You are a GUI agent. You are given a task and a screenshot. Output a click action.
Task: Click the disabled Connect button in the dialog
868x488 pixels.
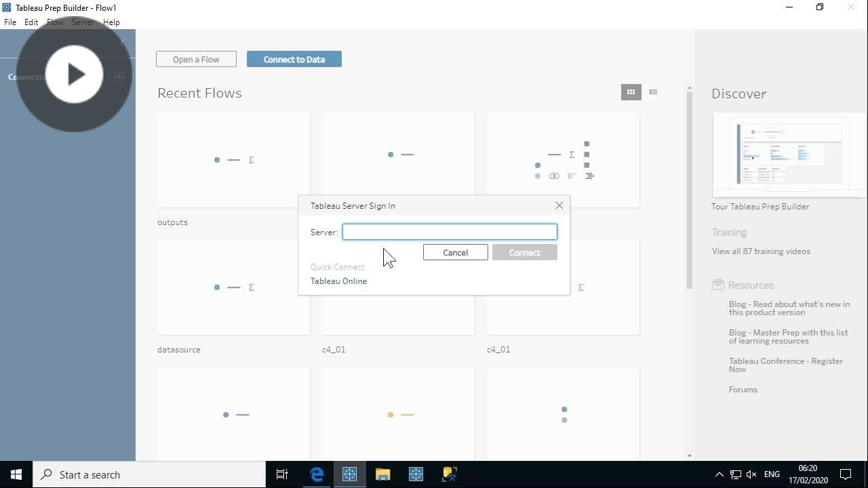pyautogui.click(x=525, y=253)
